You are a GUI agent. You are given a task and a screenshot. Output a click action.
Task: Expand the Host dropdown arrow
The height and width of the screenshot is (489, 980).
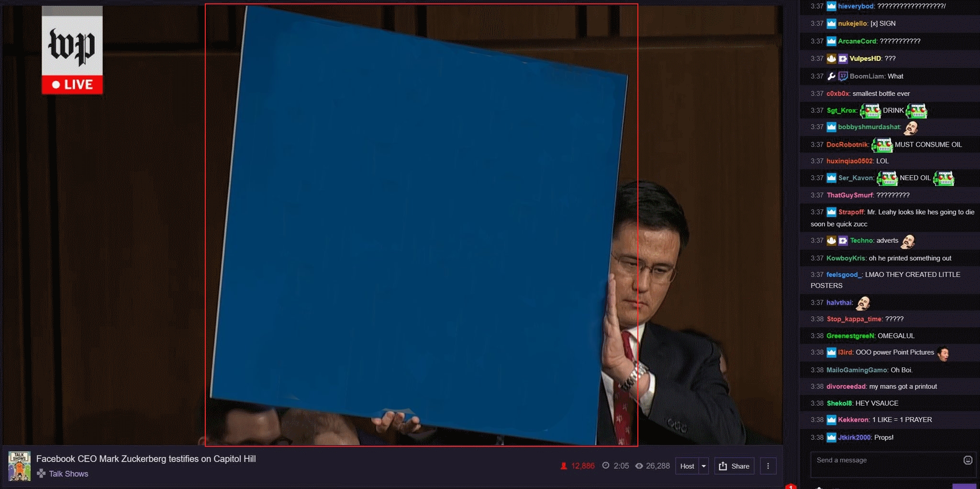pyautogui.click(x=703, y=466)
